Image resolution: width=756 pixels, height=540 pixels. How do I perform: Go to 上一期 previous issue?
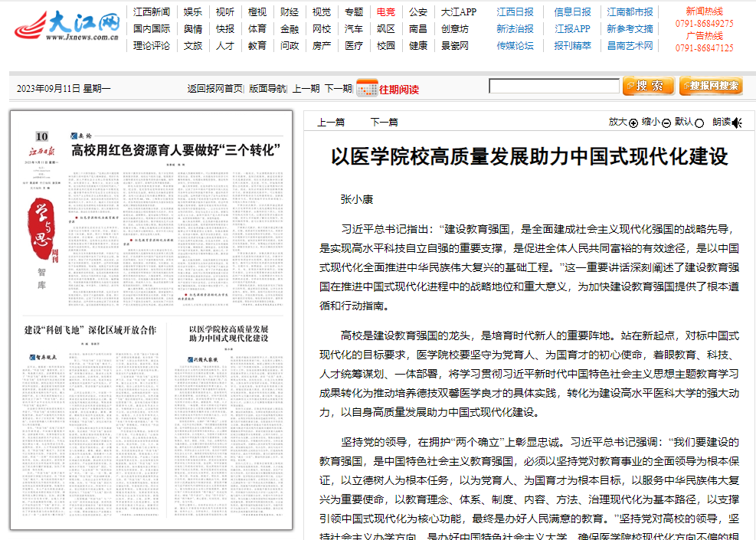[306, 89]
